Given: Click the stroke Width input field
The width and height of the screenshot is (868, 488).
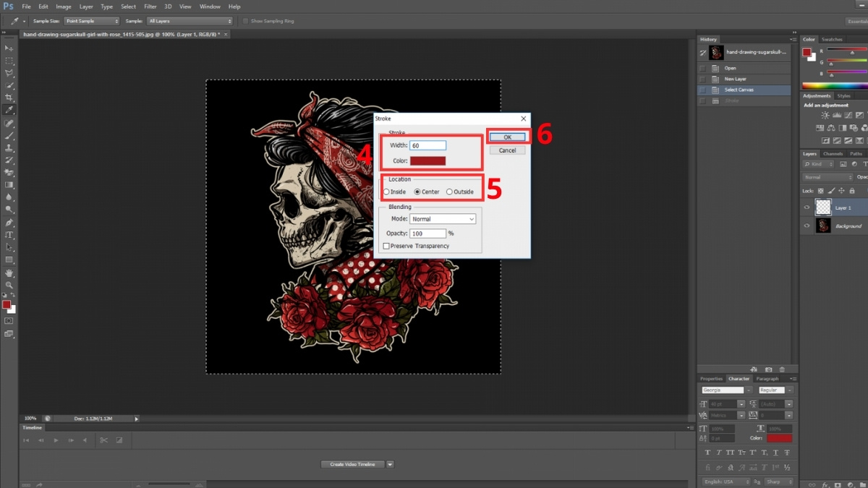Looking at the screenshot, I should point(427,145).
